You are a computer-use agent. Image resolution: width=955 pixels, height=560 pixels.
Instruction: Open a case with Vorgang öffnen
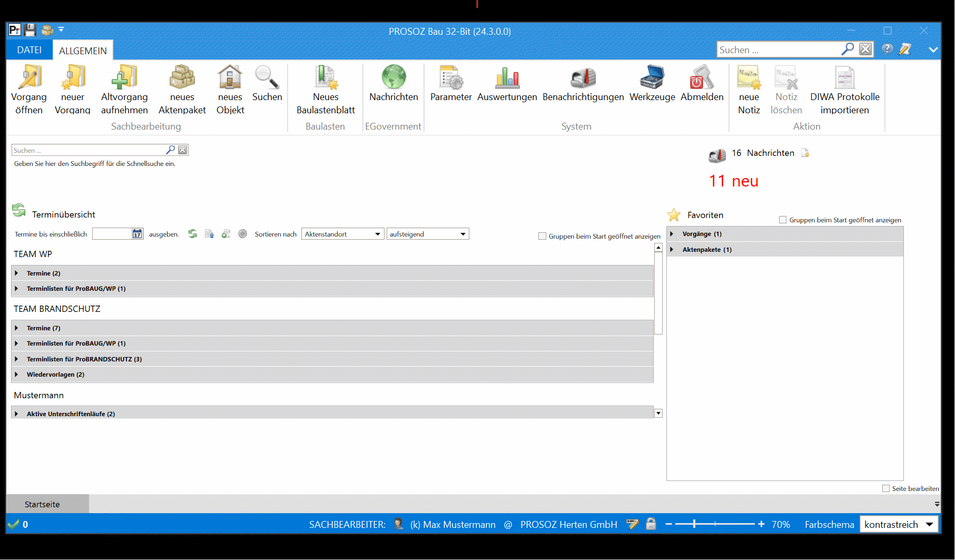(29, 90)
